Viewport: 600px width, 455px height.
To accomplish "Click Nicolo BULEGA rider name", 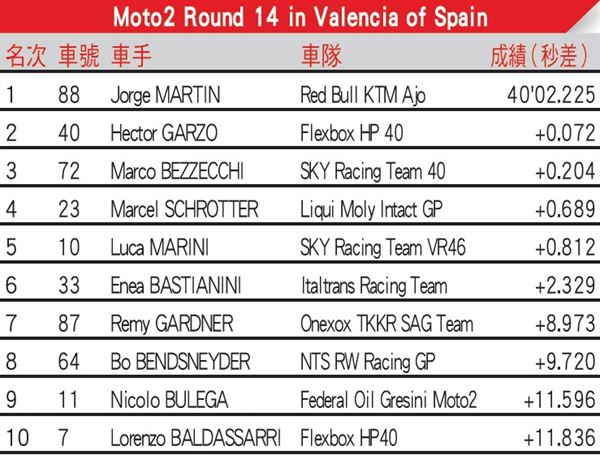I will 169,400.
